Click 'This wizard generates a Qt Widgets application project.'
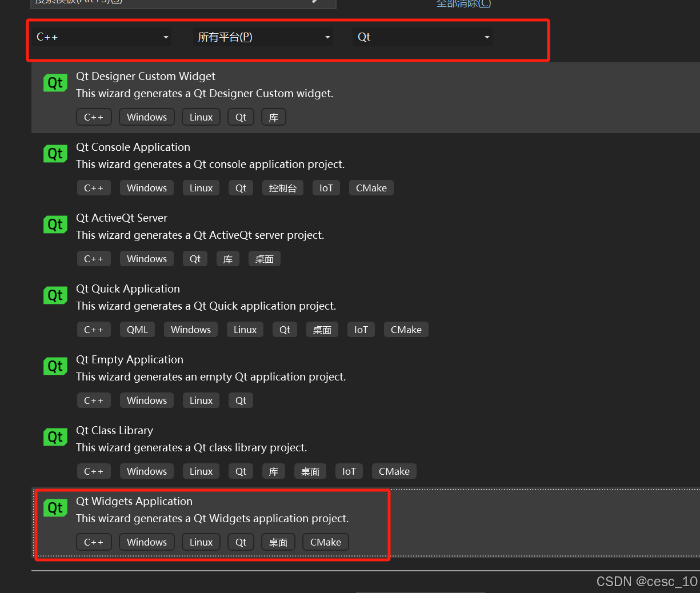Screen dimensions: 700x593 pos(213,518)
